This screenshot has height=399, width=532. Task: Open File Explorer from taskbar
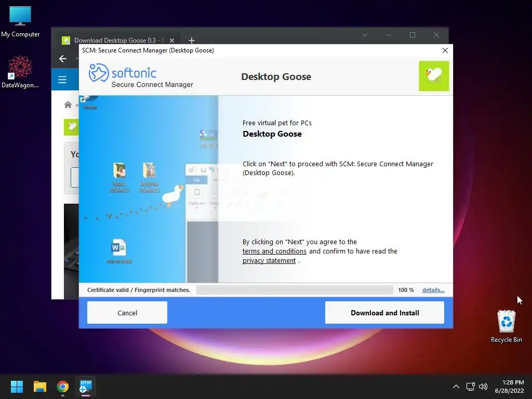(x=39, y=387)
